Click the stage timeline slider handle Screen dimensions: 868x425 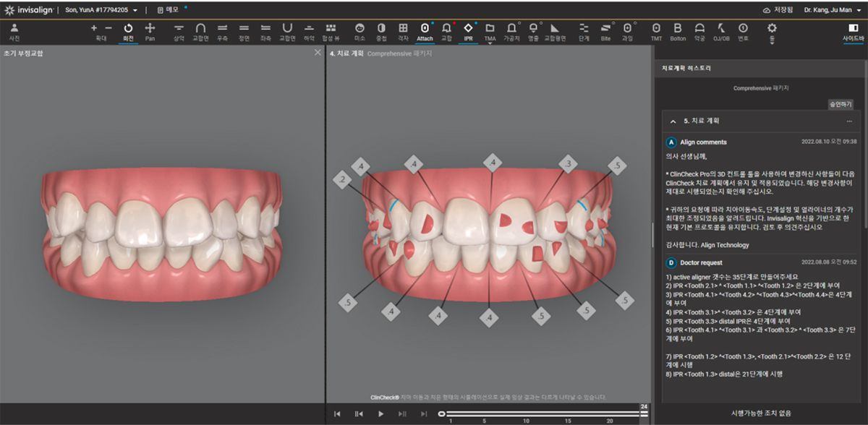tap(442, 413)
